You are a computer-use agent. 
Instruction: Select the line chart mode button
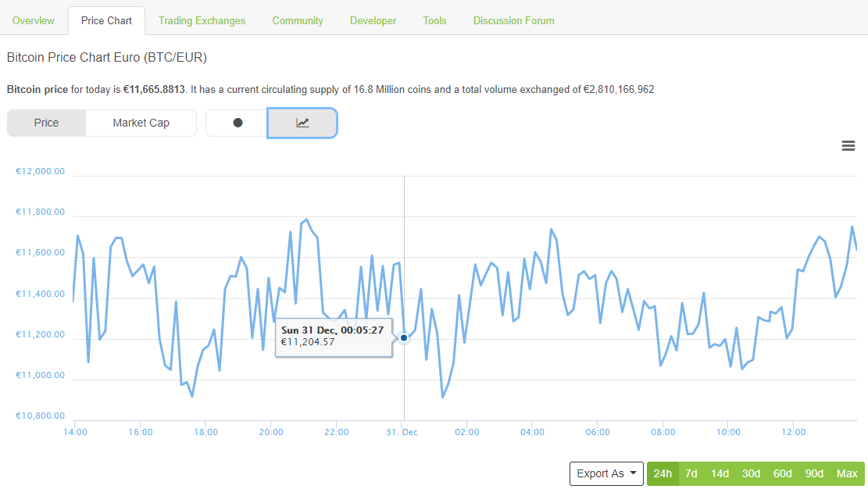pyautogui.click(x=302, y=123)
